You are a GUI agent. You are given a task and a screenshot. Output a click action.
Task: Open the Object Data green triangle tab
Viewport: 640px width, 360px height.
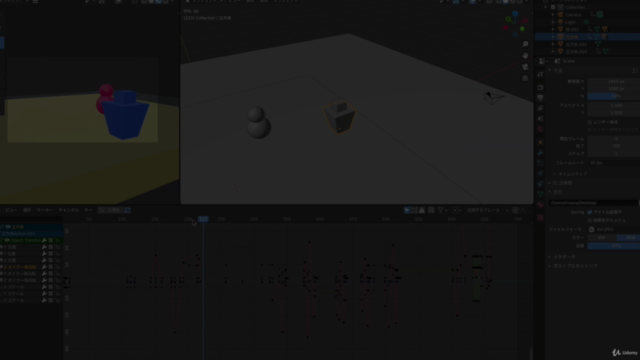pos(540,193)
